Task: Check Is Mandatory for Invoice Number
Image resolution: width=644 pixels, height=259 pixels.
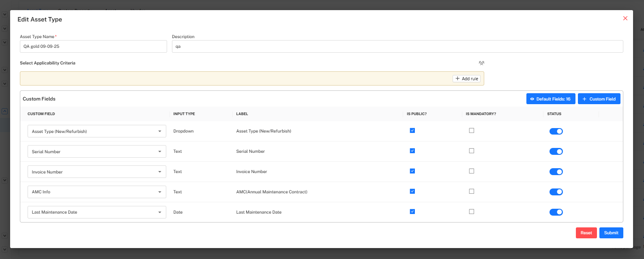Action: pos(471,171)
